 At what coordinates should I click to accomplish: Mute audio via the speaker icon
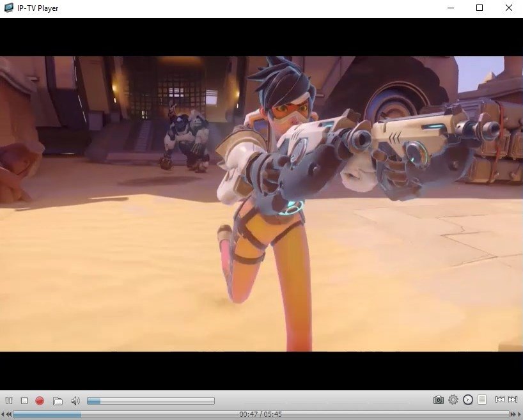coord(75,401)
